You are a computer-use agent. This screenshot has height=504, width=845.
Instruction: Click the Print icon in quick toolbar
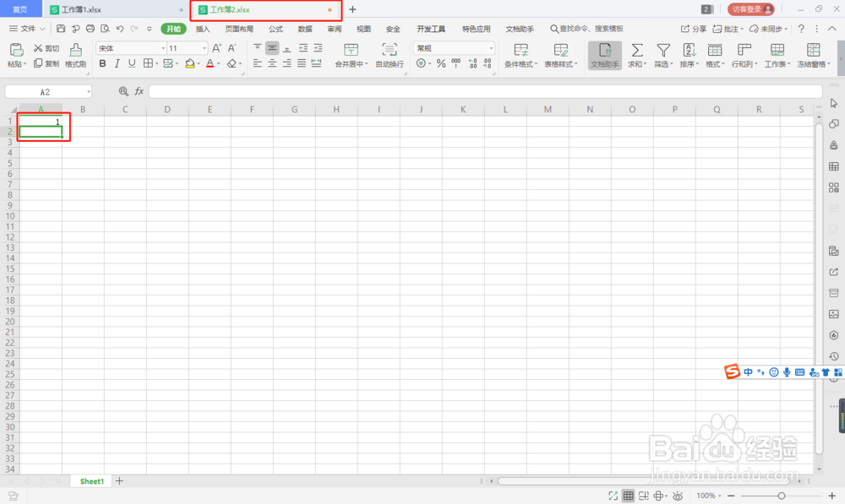90,29
